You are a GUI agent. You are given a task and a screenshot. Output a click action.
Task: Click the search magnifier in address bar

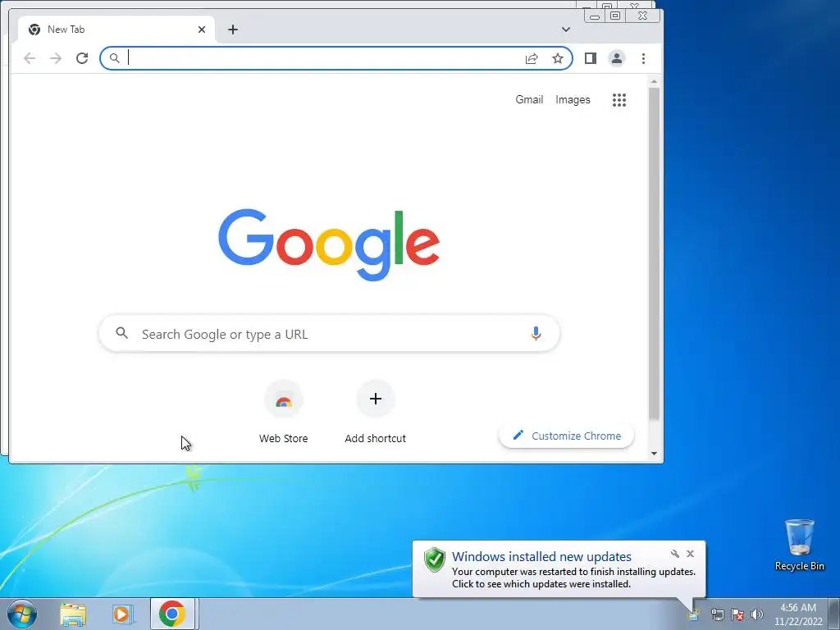(x=114, y=58)
